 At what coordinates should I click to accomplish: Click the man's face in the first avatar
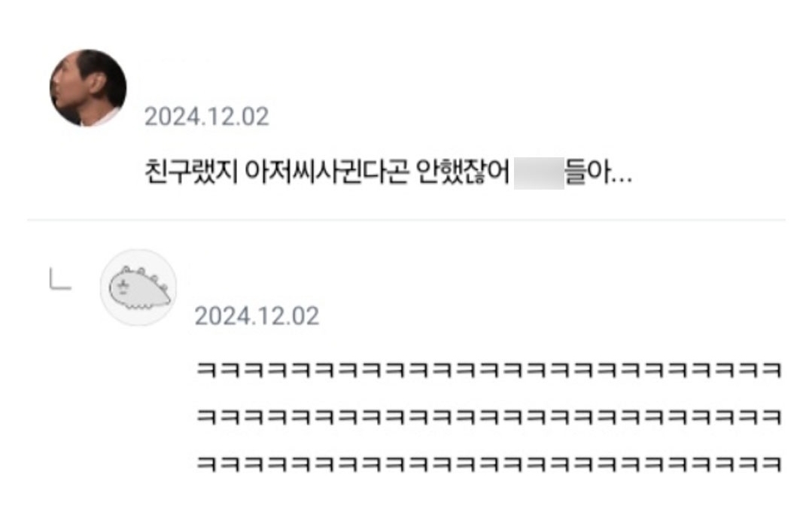[x=78, y=85]
